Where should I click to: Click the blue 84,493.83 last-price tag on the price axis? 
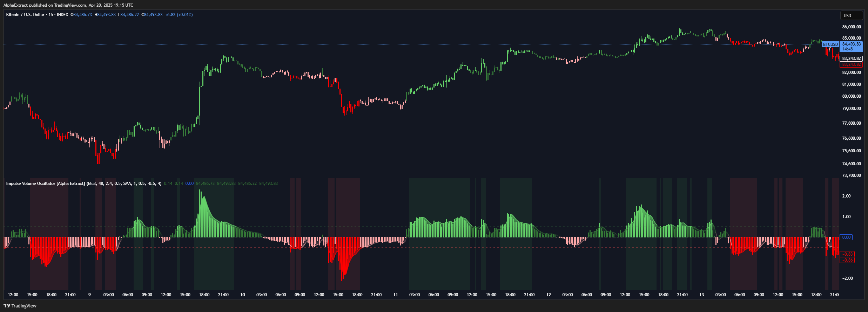(x=852, y=44)
